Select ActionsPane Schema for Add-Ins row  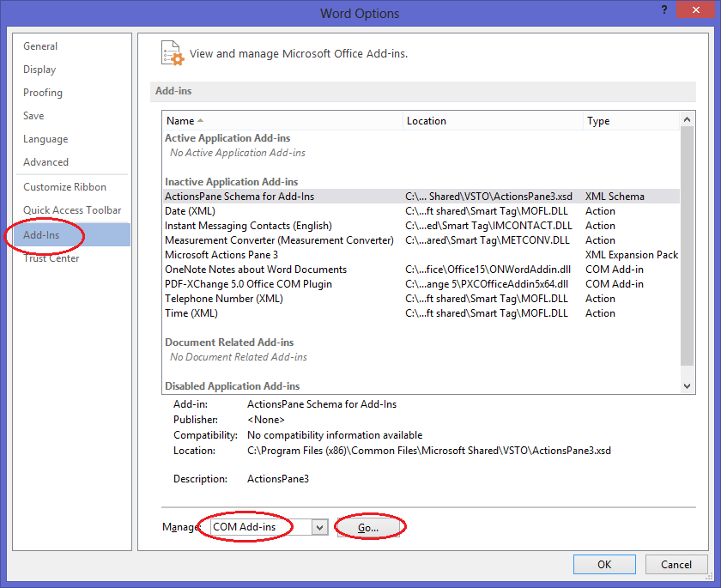coord(421,197)
